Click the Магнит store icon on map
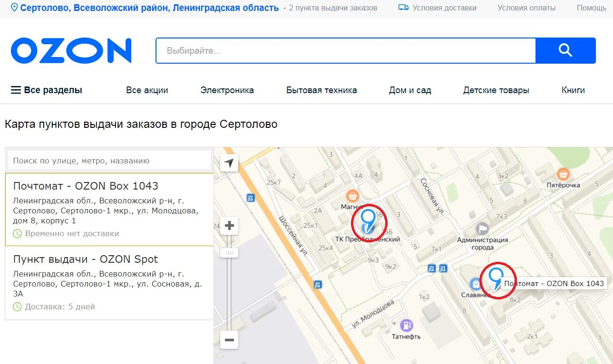 (x=352, y=195)
